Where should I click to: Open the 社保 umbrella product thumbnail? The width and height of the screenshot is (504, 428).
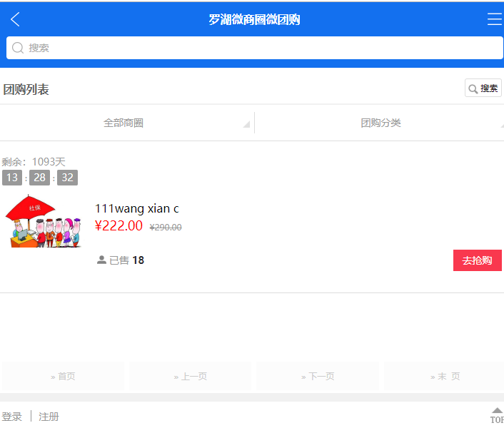point(43,221)
